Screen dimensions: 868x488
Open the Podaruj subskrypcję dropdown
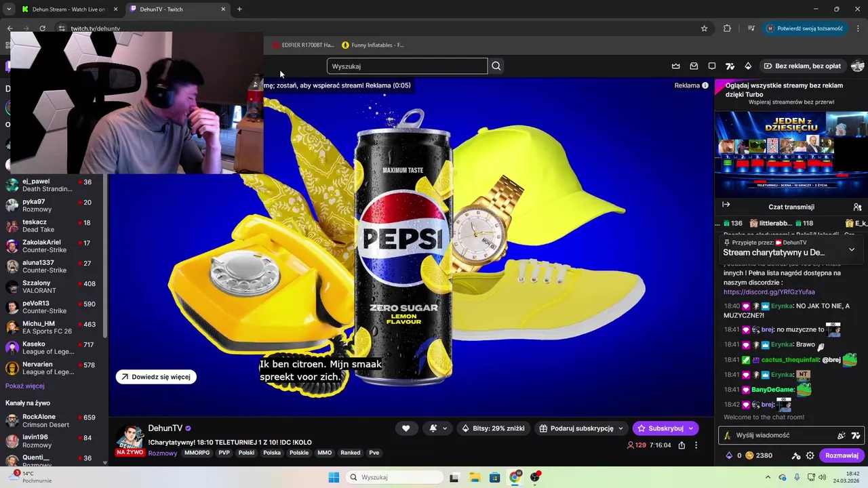coord(581,428)
